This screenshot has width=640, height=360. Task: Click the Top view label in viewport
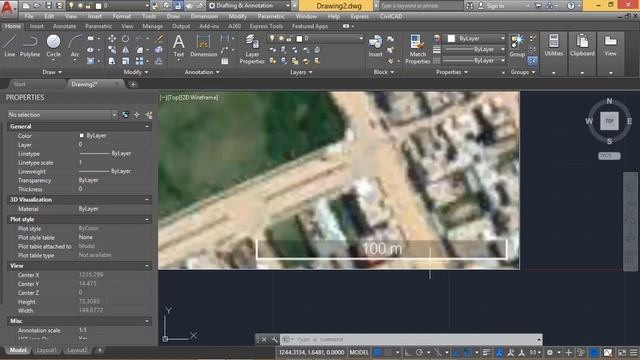[x=173, y=98]
